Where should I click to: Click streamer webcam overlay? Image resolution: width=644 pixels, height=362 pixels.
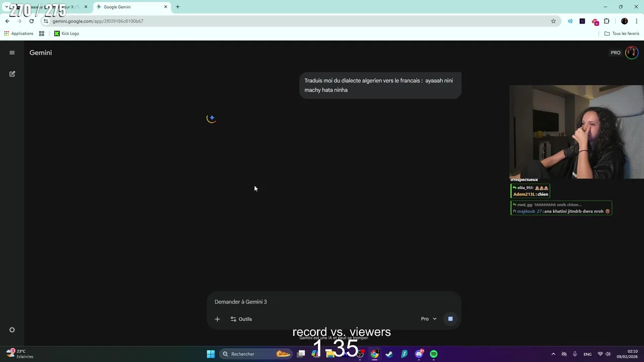pyautogui.click(x=577, y=132)
